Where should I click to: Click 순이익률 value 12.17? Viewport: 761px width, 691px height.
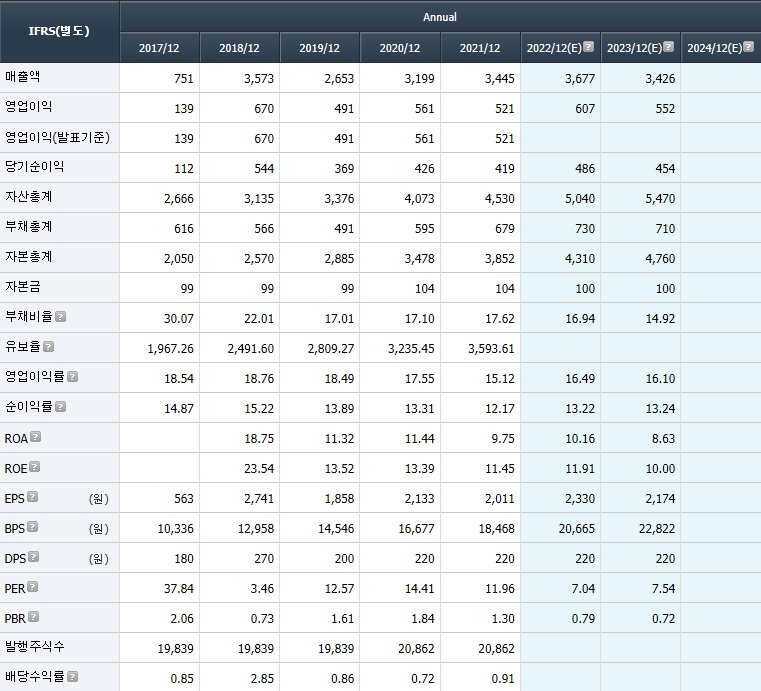(499, 409)
